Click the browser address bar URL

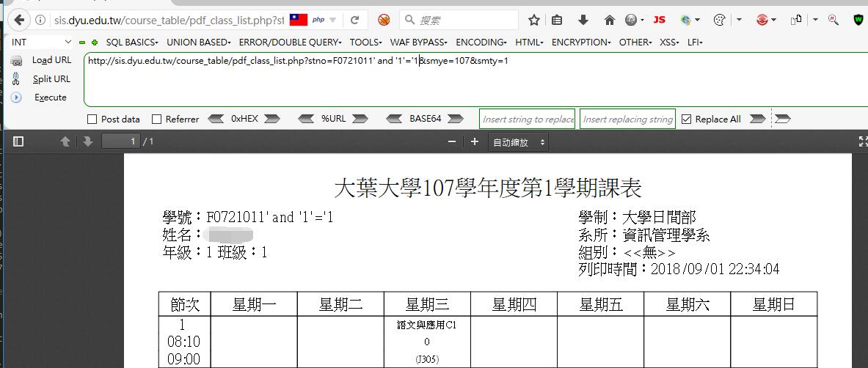169,21
